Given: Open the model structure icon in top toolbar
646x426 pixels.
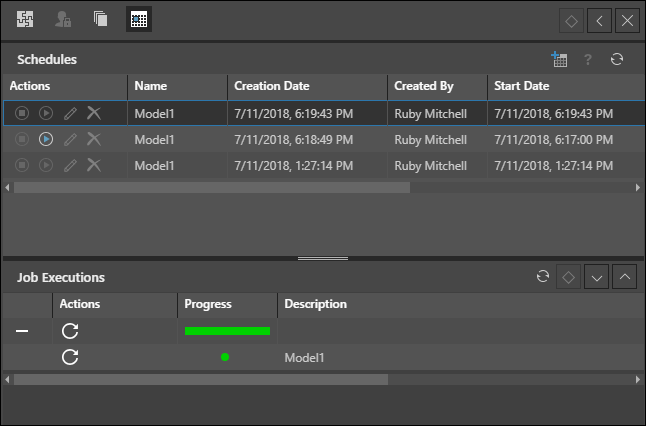Looking at the screenshot, I should (x=25, y=19).
